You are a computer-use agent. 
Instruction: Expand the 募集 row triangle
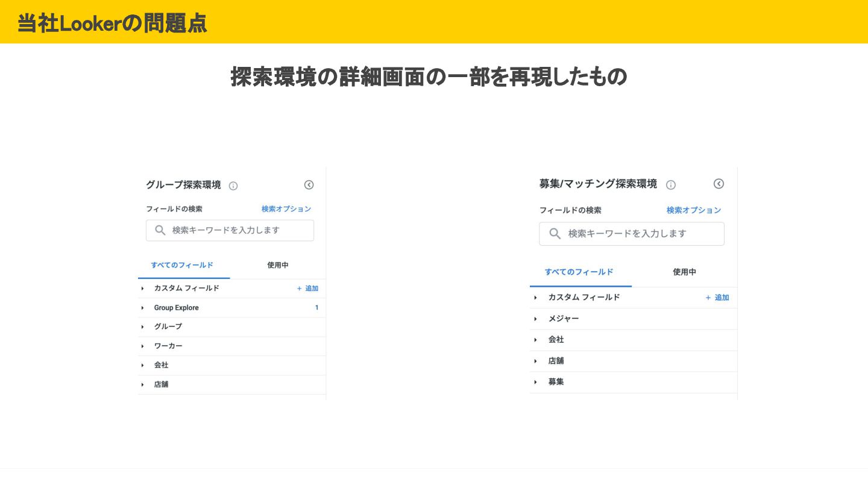pyautogui.click(x=535, y=382)
